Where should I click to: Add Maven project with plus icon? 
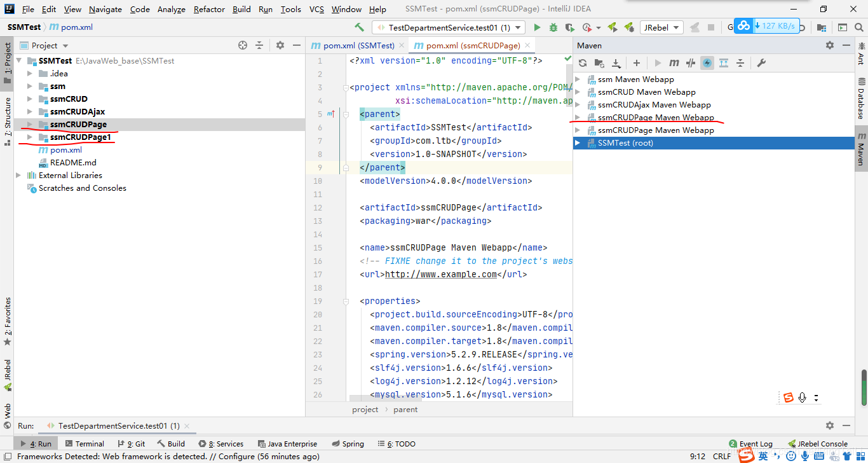(637, 63)
